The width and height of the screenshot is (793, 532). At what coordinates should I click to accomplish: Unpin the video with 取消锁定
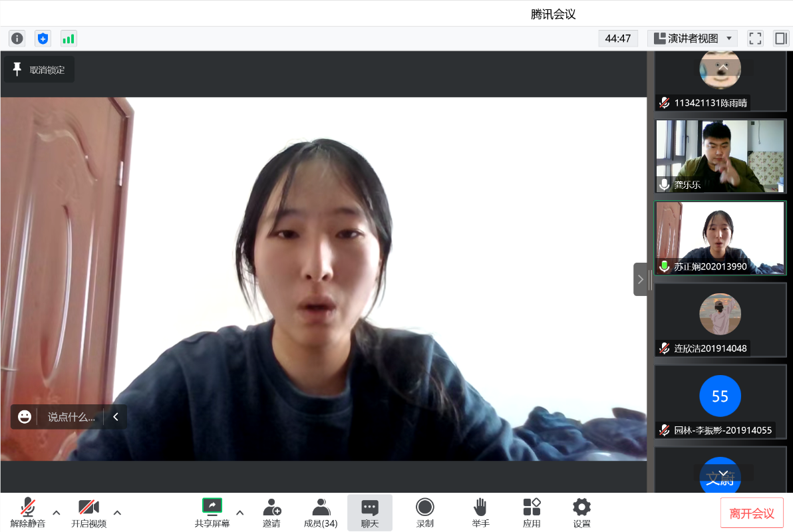(x=39, y=70)
